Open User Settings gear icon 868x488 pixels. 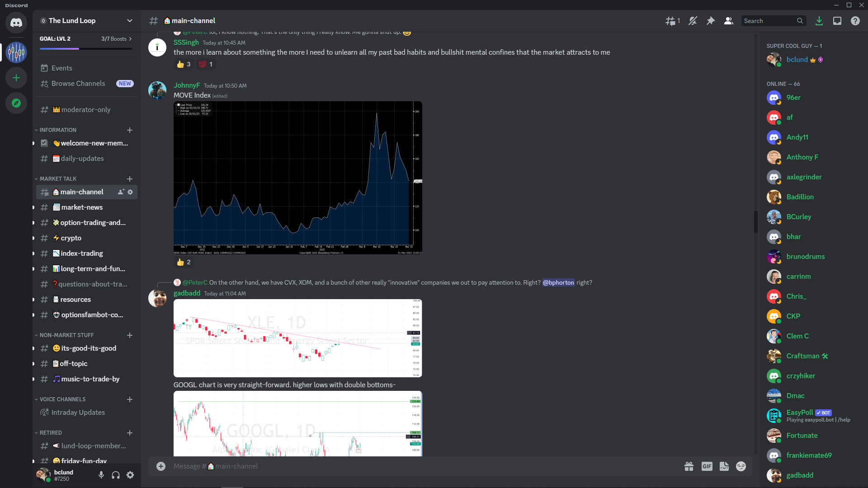click(130, 475)
